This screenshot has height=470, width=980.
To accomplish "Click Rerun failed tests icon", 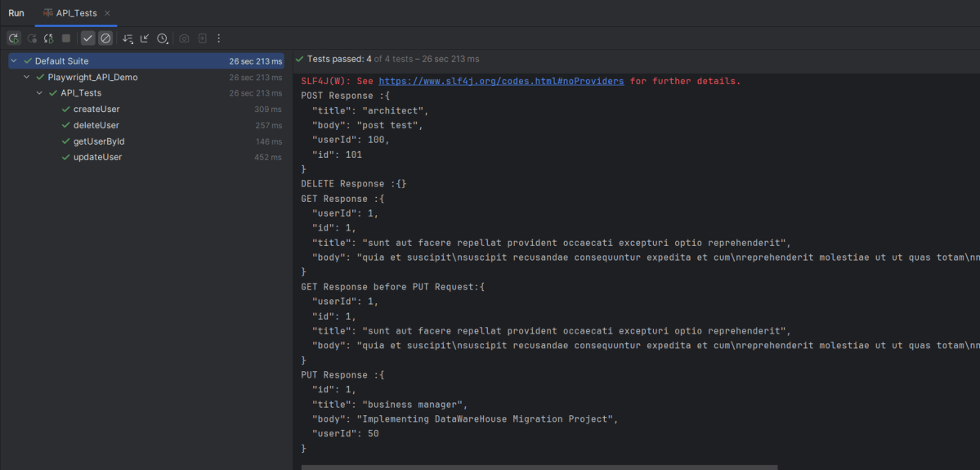I will click(32, 38).
